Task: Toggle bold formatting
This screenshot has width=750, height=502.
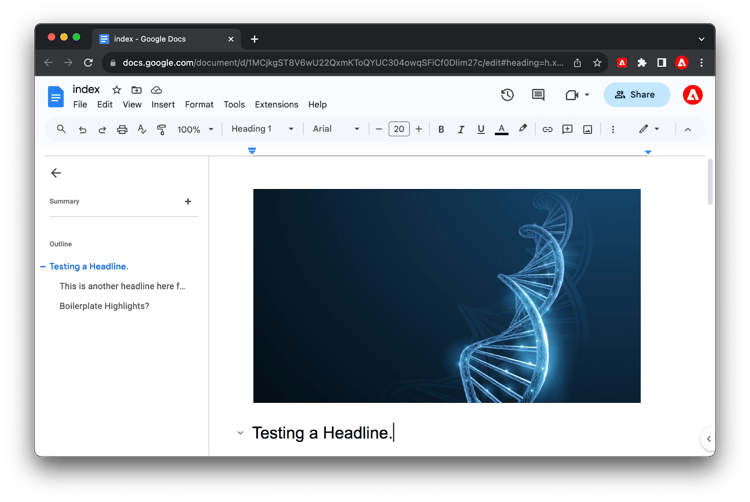Action: click(441, 129)
